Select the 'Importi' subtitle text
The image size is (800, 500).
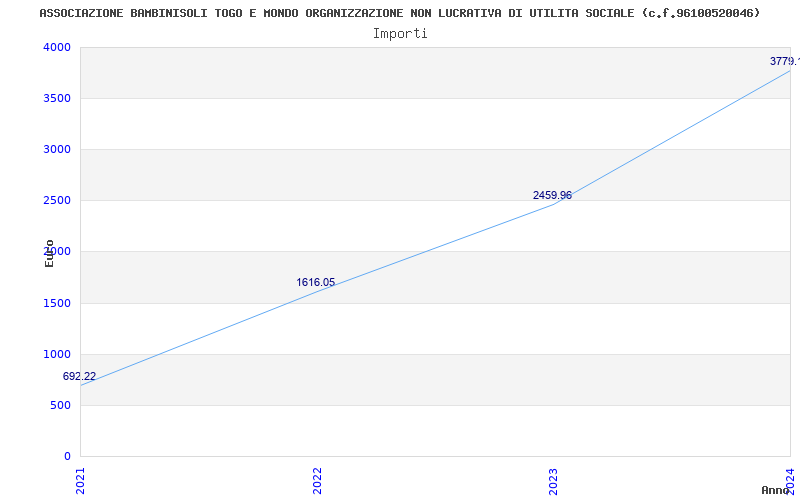point(399,34)
